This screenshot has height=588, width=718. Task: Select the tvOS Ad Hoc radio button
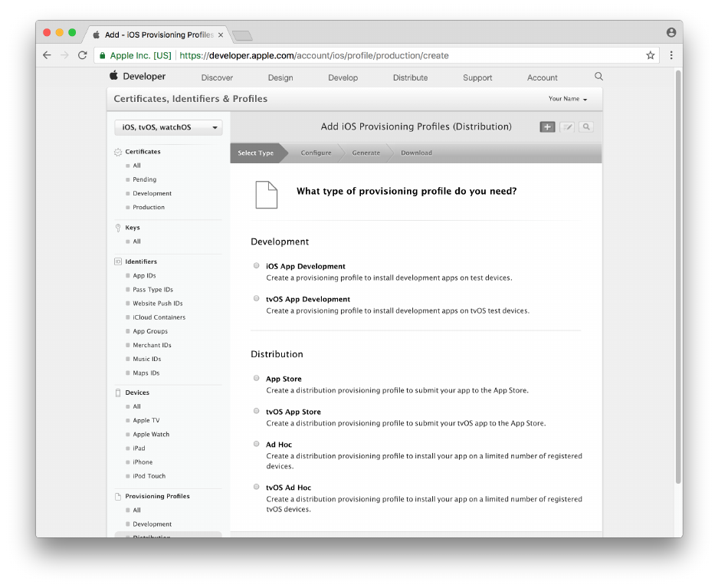(257, 487)
